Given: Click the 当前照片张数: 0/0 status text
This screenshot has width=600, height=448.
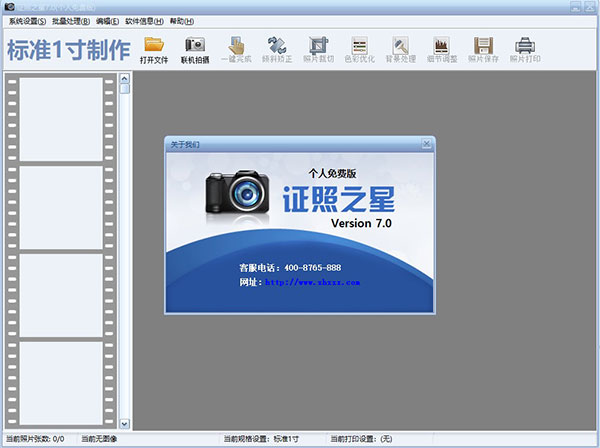Looking at the screenshot, I should point(35,439).
